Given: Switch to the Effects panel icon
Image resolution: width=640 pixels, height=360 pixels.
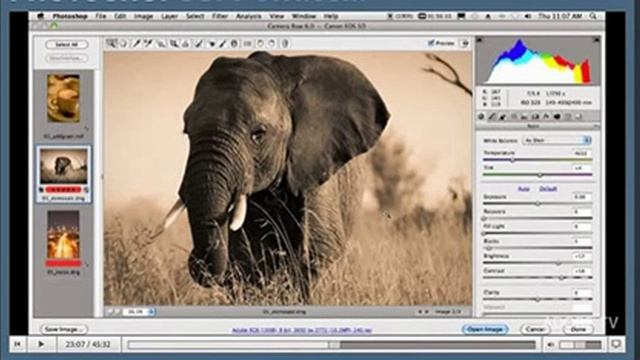Looking at the screenshot, I should coord(546,117).
